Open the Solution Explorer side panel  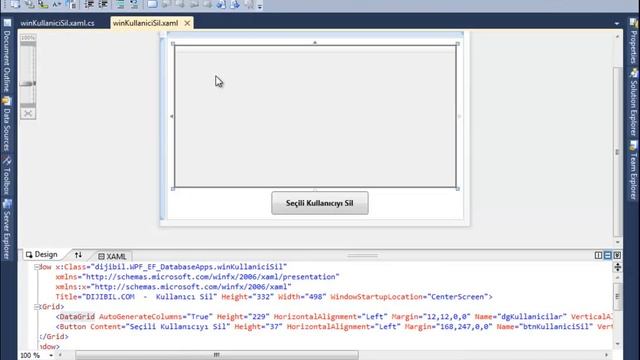click(x=633, y=108)
